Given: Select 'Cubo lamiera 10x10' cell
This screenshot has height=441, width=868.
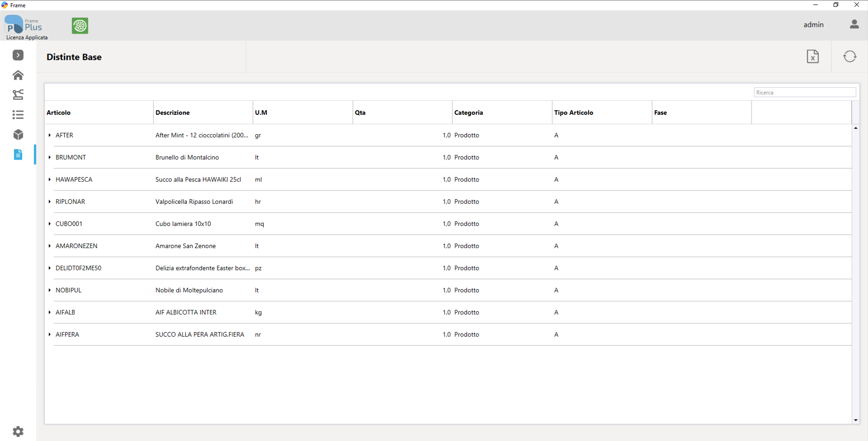Looking at the screenshot, I should click(183, 224).
